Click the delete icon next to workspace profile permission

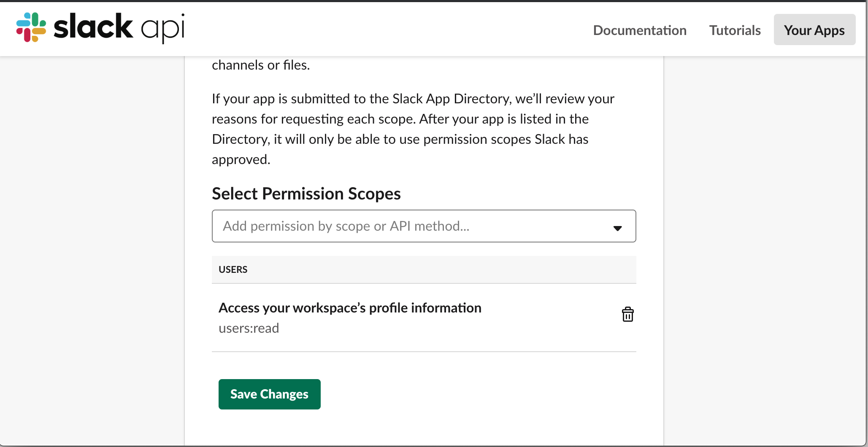click(x=627, y=315)
